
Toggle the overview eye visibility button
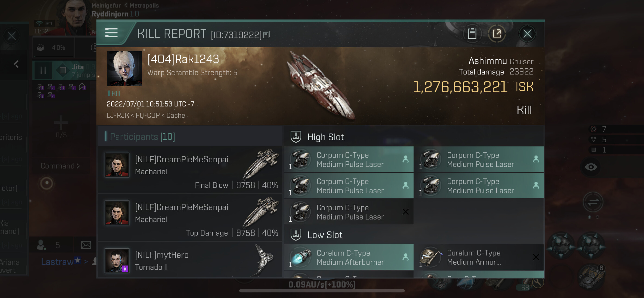pos(591,167)
